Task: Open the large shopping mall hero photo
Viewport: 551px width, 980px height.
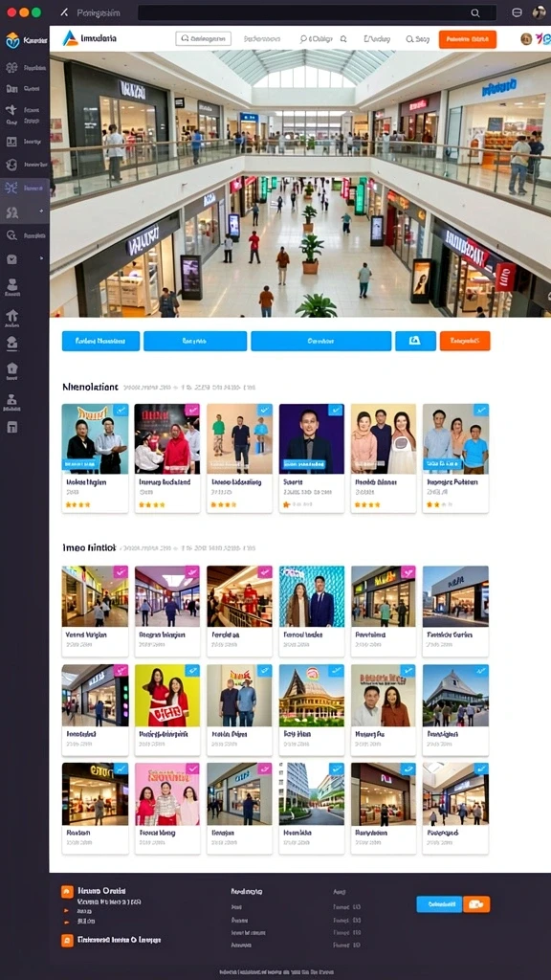Action: tap(299, 185)
